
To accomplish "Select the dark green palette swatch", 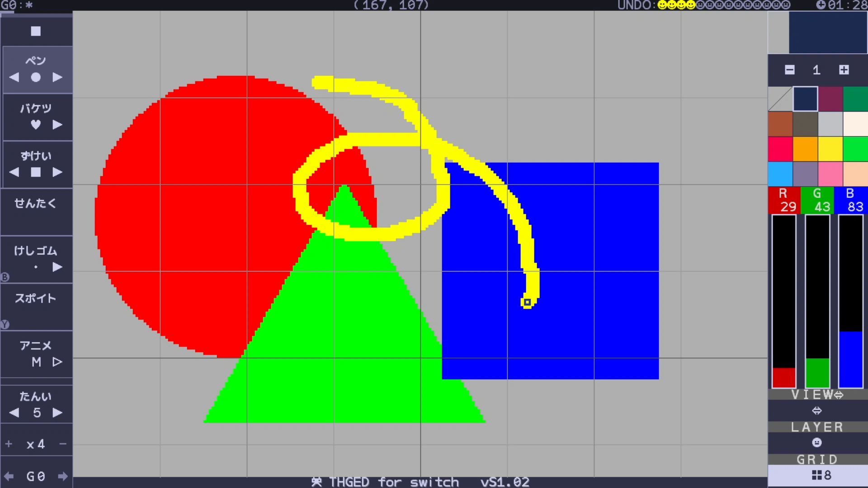I will point(855,99).
